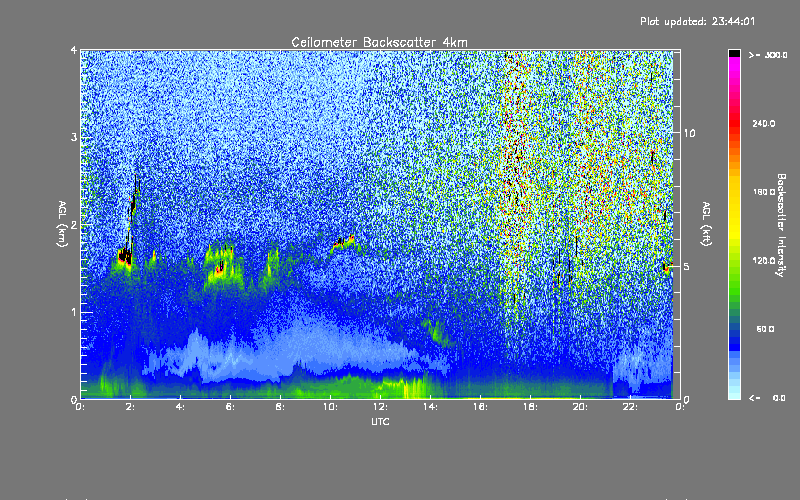
Task: Click the "8:" UTC tick label
Action: point(281,407)
